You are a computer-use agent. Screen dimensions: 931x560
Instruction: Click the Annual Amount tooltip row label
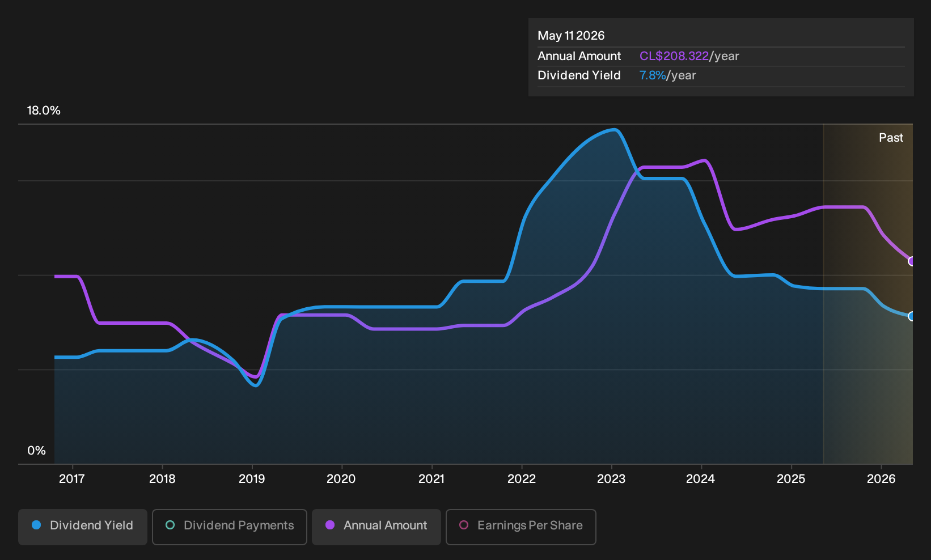click(x=579, y=56)
